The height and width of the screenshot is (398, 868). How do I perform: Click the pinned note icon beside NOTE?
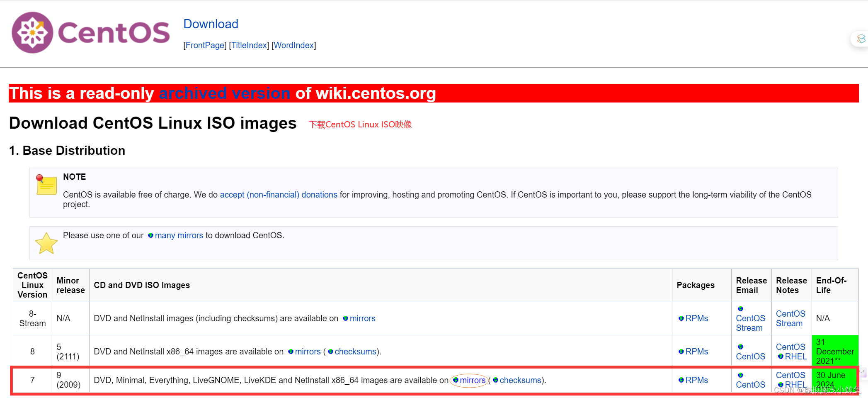46,185
